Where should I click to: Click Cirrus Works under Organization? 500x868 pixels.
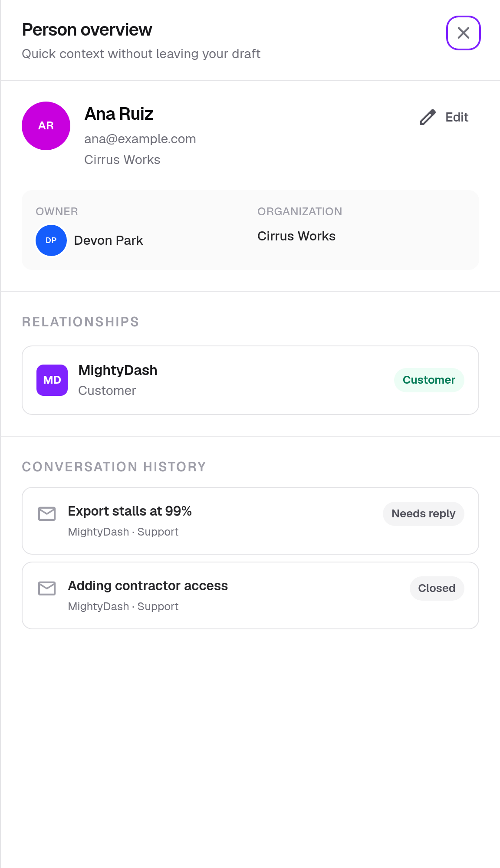tap(296, 236)
